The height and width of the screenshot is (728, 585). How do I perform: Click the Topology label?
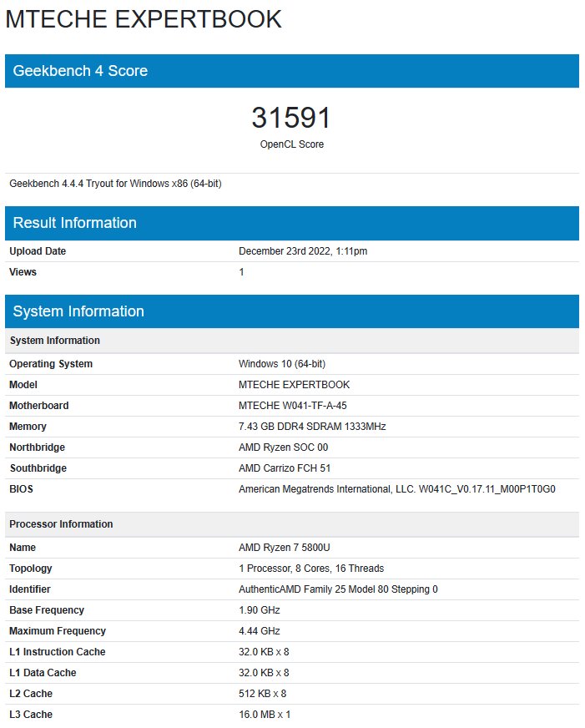tap(31, 569)
